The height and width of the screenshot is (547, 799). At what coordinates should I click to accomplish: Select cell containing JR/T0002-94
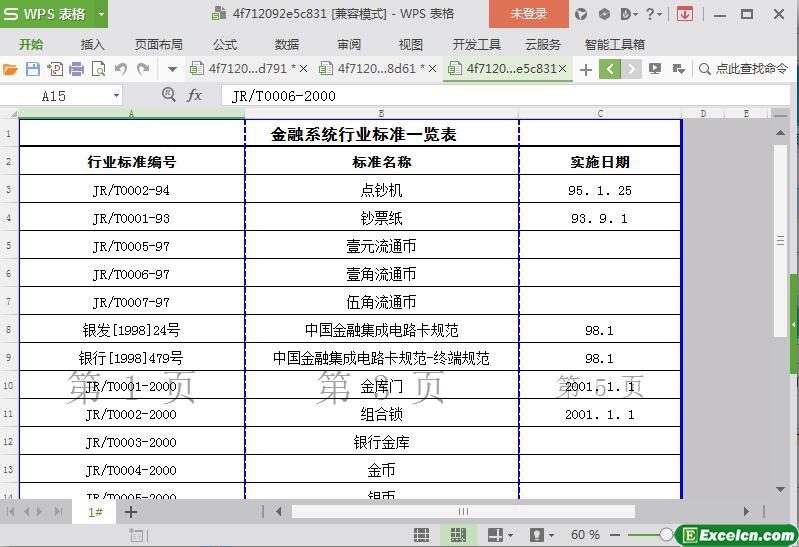pos(131,190)
